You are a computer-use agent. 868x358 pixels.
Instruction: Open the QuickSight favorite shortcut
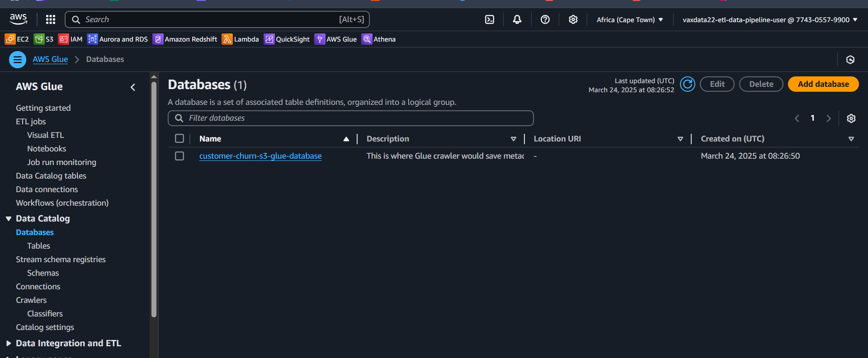pyautogui.click(x=287, y=39)
